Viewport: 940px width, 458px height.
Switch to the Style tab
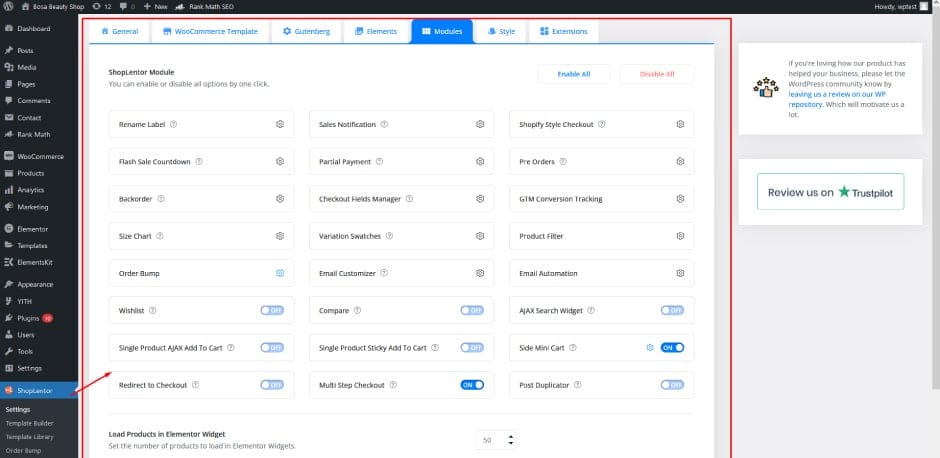click(501, 31)
